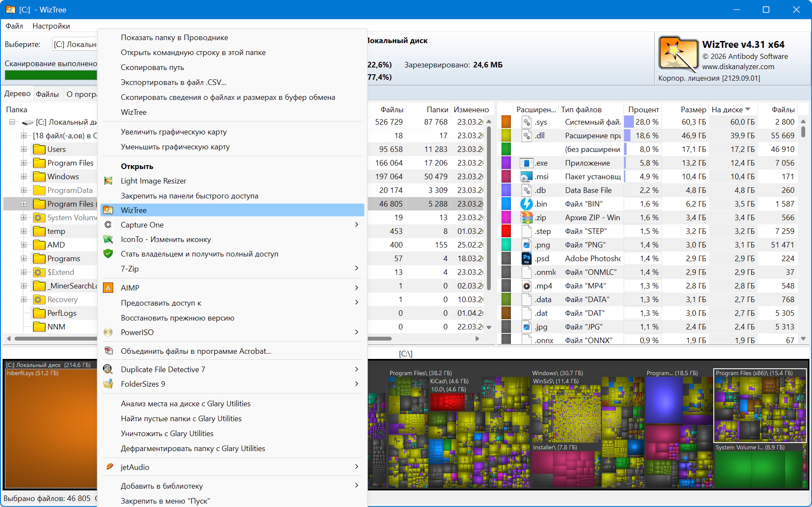Select the purple .exe color swatch

tap(506, 163)
